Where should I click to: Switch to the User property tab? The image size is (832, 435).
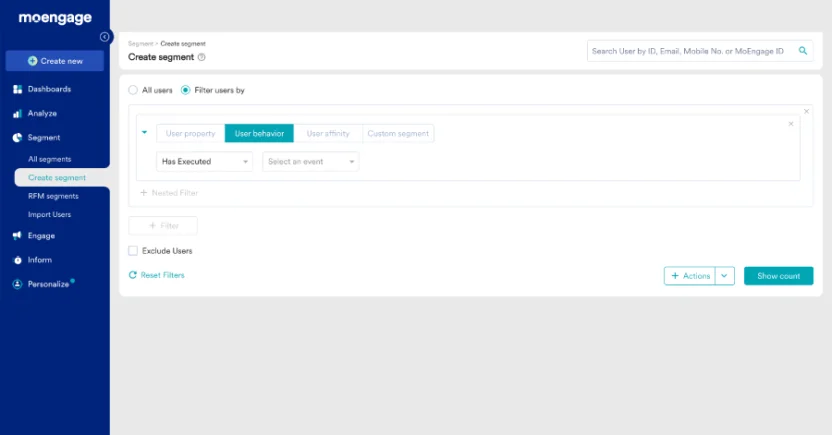(x=190, y=133)
